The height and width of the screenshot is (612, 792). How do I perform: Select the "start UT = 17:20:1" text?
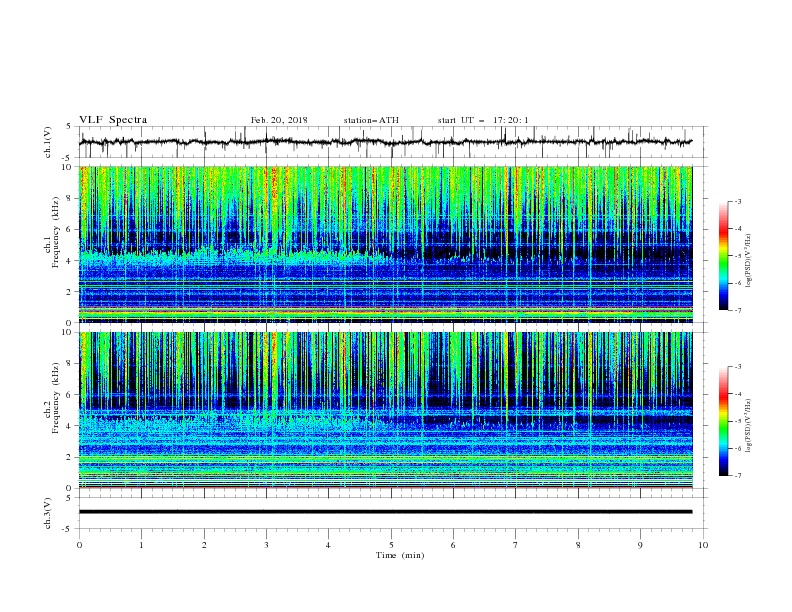pos(483,120)
